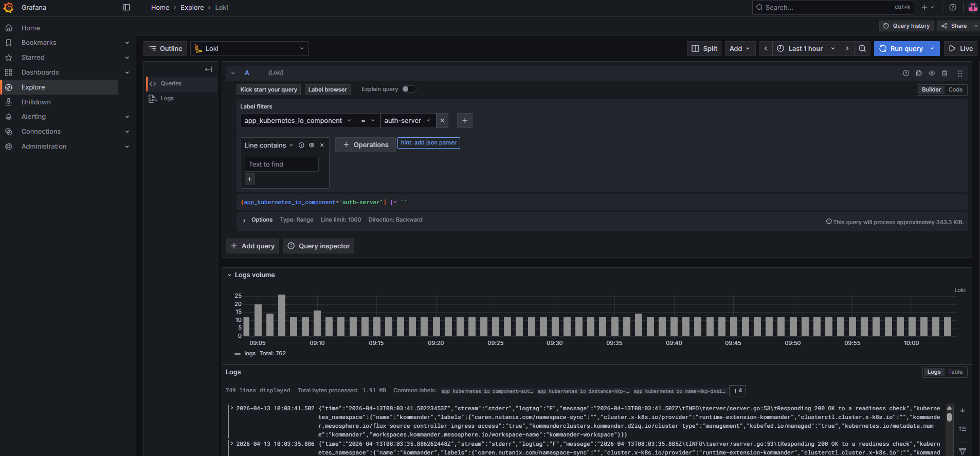This screenshot has width=980, height=456.
Task: Grab query A drag handle icon
Action: click(x=959, y=73)
